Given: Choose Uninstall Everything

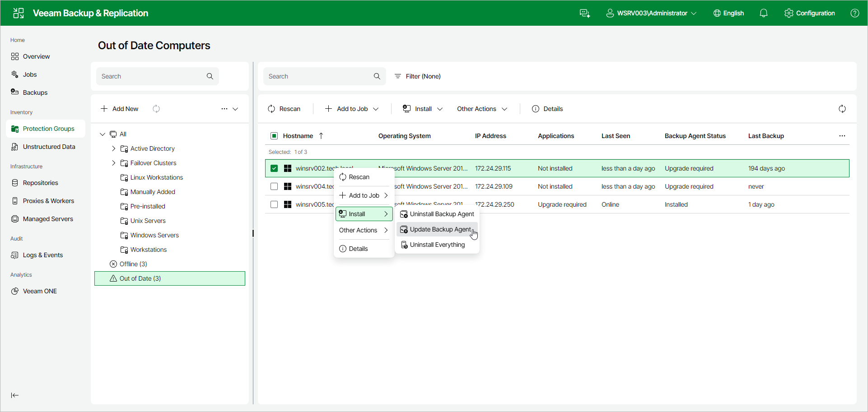Looking at the screenshot, I should (437, 245).
